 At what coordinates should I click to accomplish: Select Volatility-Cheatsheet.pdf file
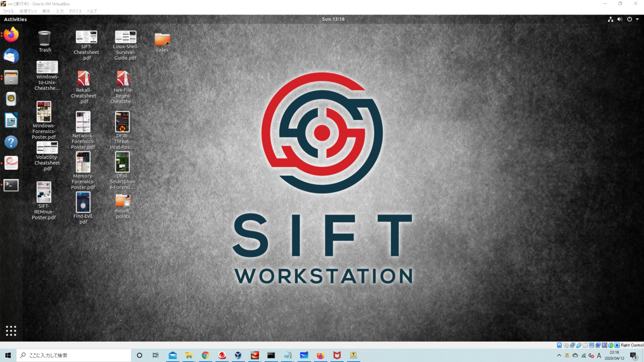click(47, 156)
